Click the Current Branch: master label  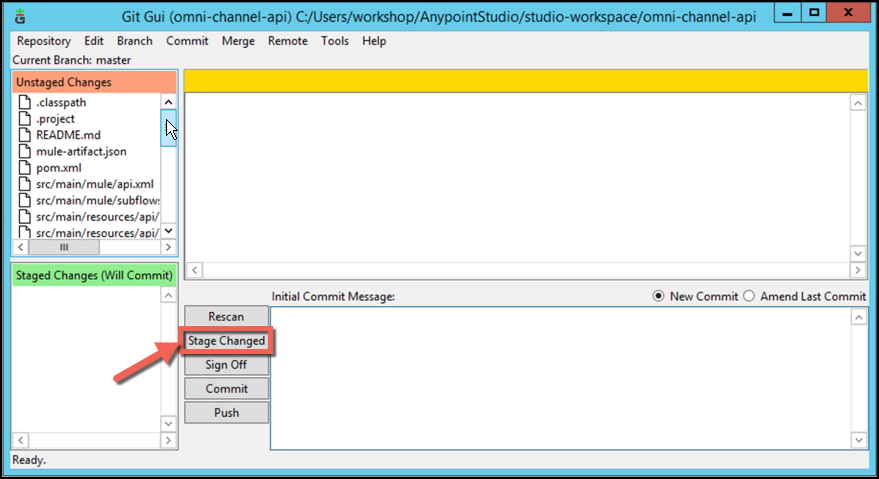pyautogui.click(x=72, y=60)
